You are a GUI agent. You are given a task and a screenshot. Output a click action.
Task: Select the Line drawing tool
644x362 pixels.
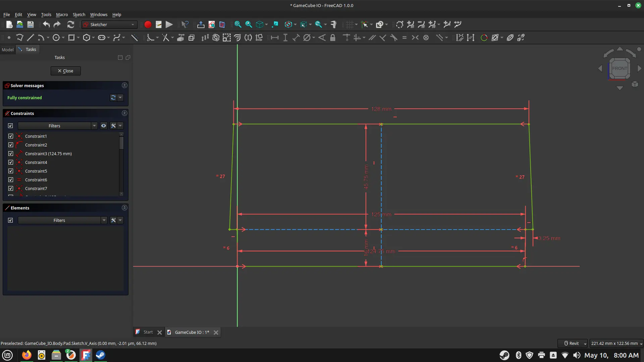[x=31, y=38]
